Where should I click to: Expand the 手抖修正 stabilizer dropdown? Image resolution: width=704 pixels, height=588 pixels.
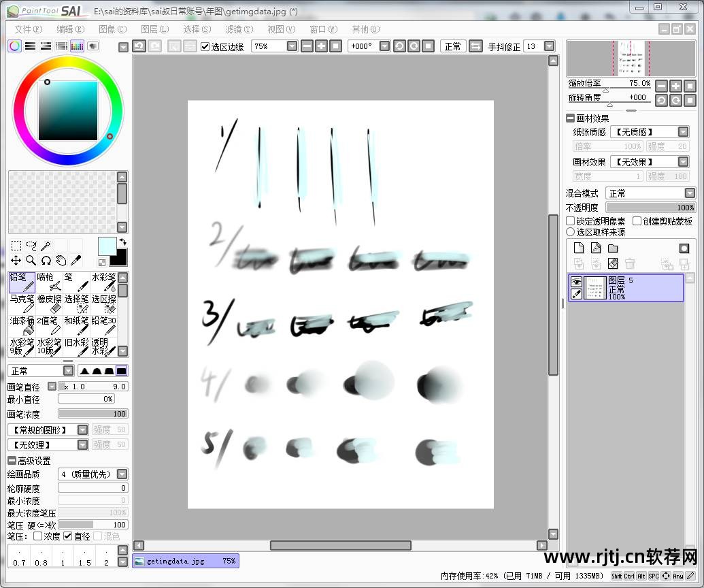(x=548, y=46)
